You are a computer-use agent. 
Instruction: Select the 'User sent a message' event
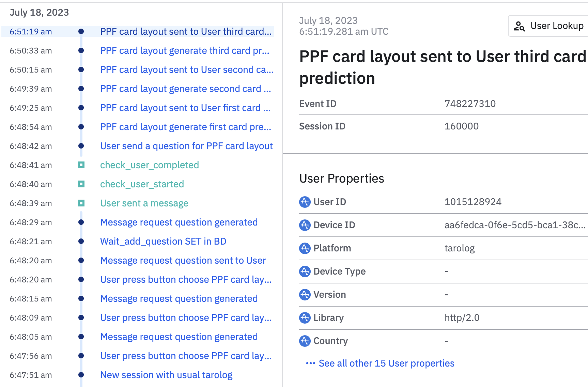click(x=144, y=203)
